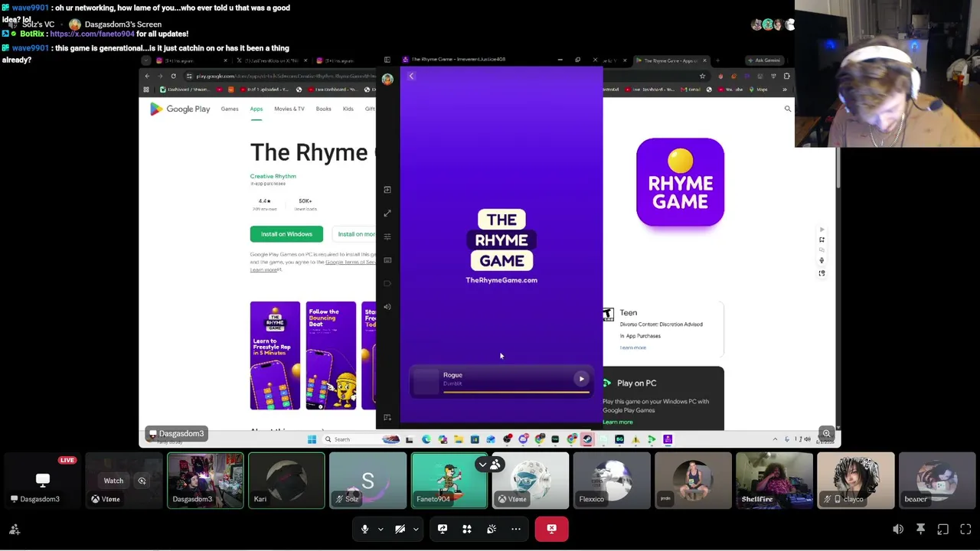
Task: Click the Chrome address bar URL
Action: tap(285, 76)
